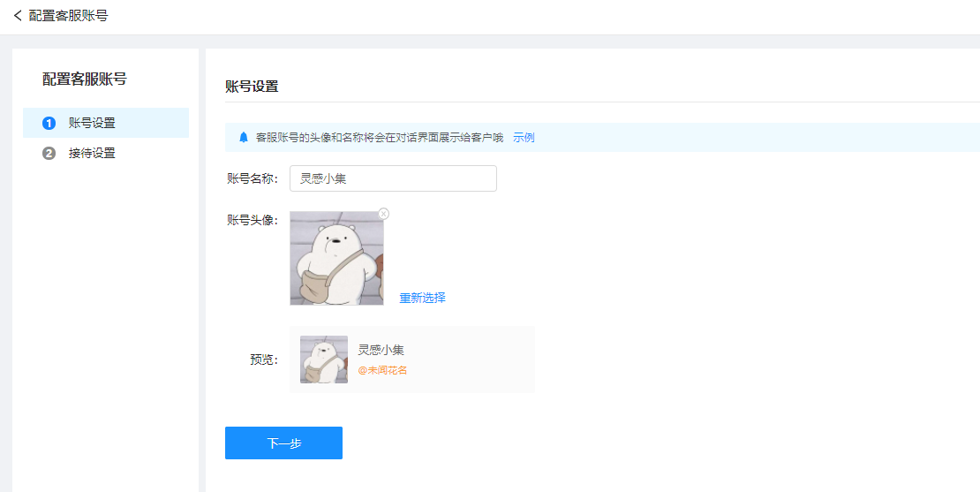
Task: Click the 预览 label
Action: click(x=264, y=360)
